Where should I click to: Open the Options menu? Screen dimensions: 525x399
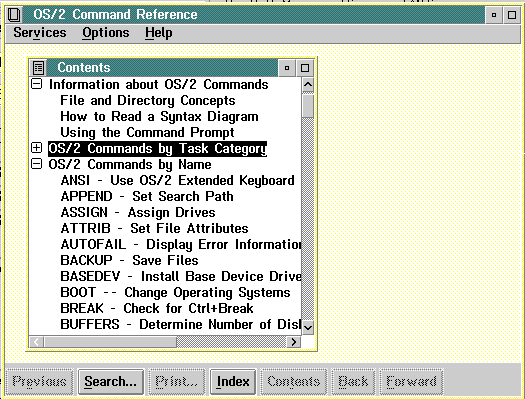(x=106, y=33)
